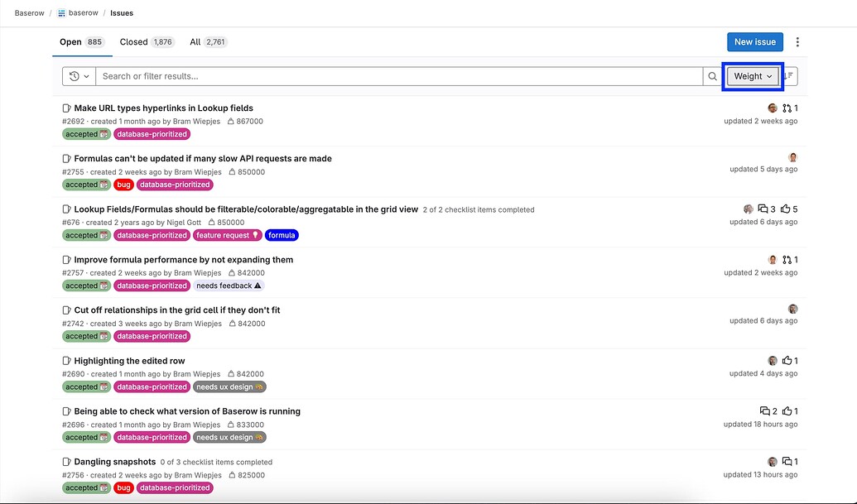857x504 pixels.
Task: Click assignee avatar on Formulas can't be updated issue
Action: click(x=792, y=157)
